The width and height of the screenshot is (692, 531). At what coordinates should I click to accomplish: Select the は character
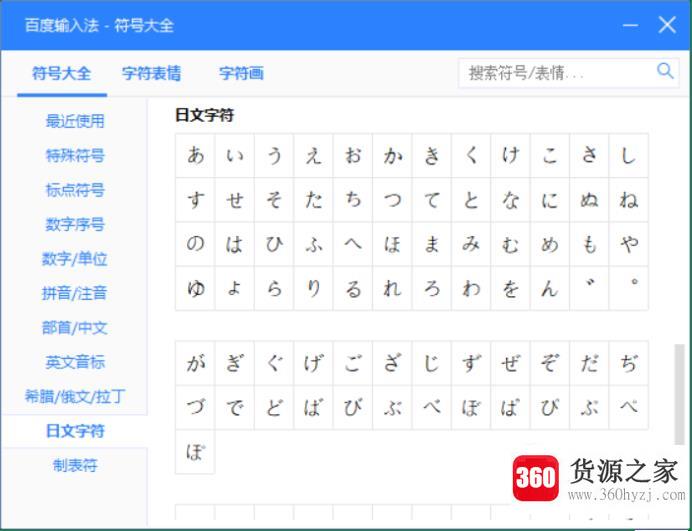235,244
